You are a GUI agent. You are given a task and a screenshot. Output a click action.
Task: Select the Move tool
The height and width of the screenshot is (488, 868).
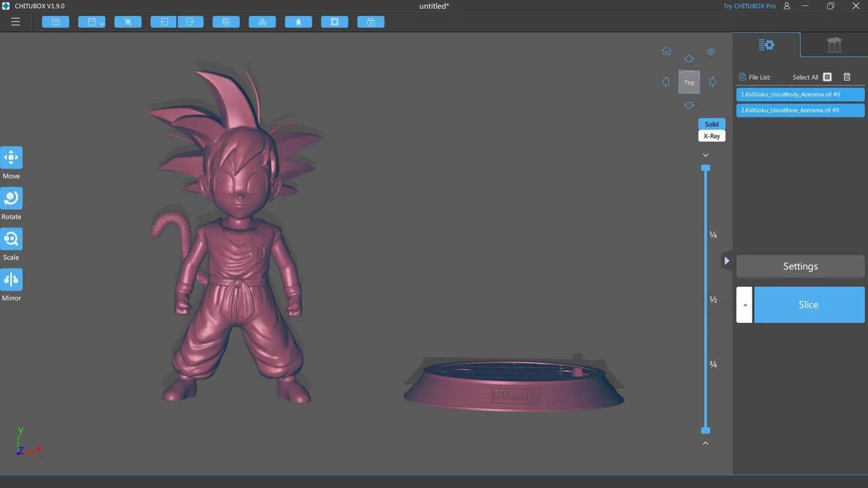[x=11, y=158]
